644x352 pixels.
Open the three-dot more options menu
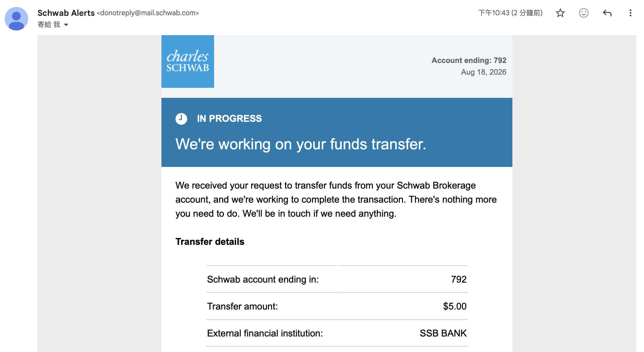coord(630,13)
